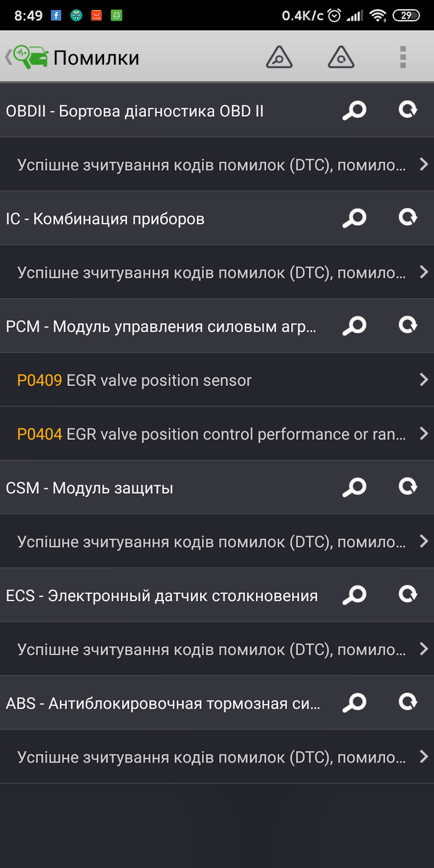Expand the OBDII successful DTC read result

click(217, 165)
